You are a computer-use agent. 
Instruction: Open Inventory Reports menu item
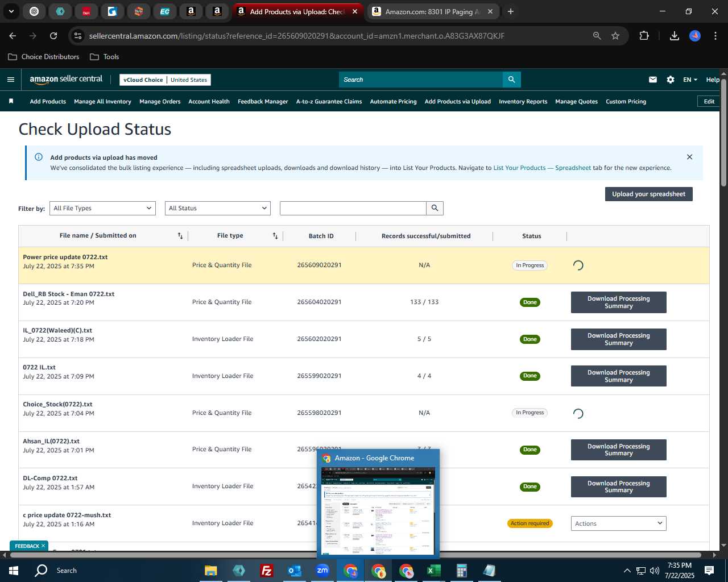pyautogui.click(x=523, y=101)
